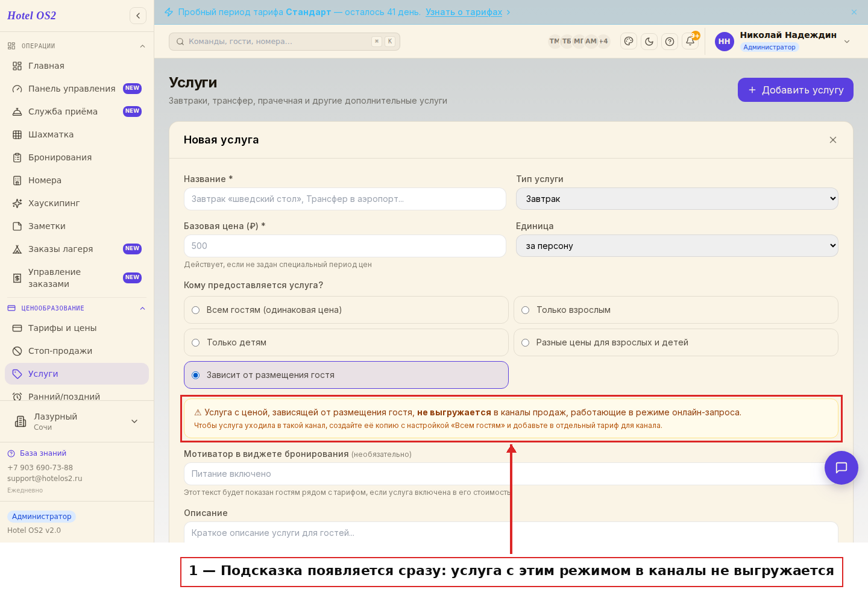Open the help question-mark icon

pyautogui.click(x=670, y=42)
